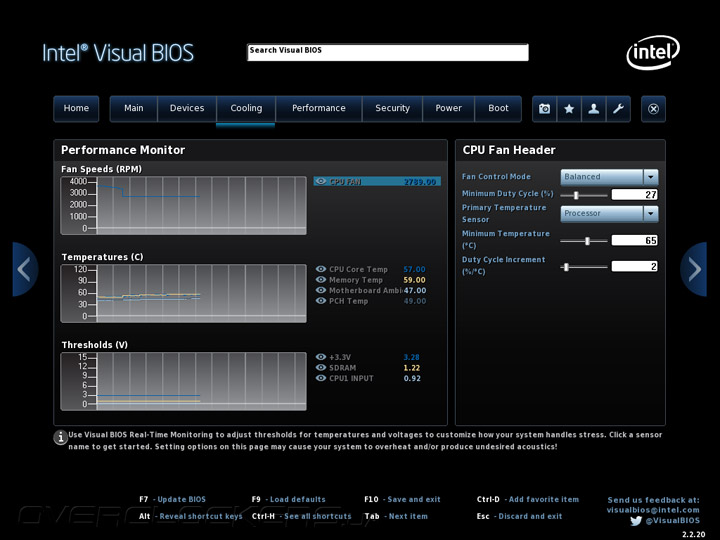Click visualbios@intel.com feedback email
720x540 pixels.
[x=653, y=510]
